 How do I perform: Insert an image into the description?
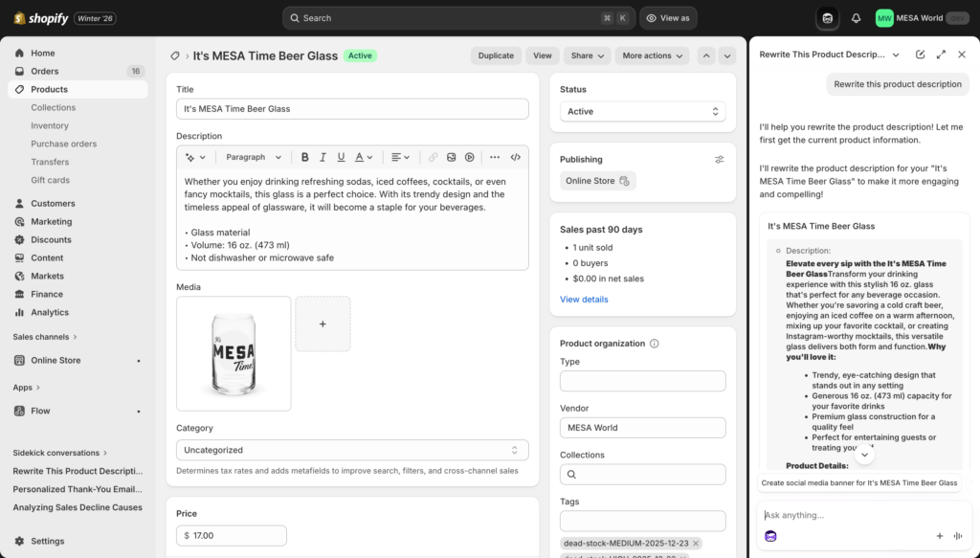pos(452,157)
